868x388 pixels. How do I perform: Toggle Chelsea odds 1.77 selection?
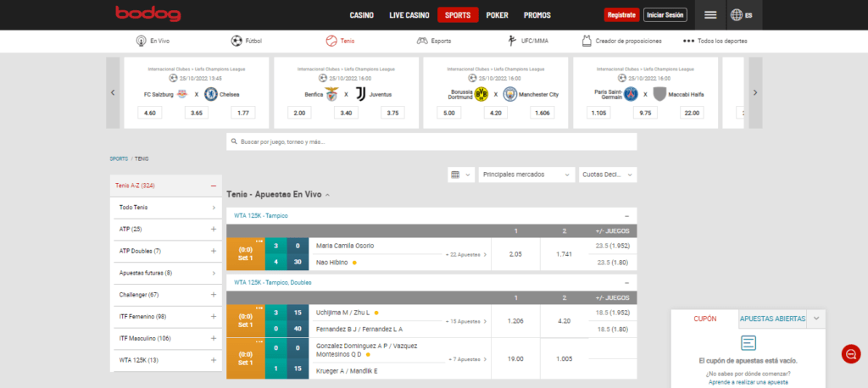pos(244,113)
